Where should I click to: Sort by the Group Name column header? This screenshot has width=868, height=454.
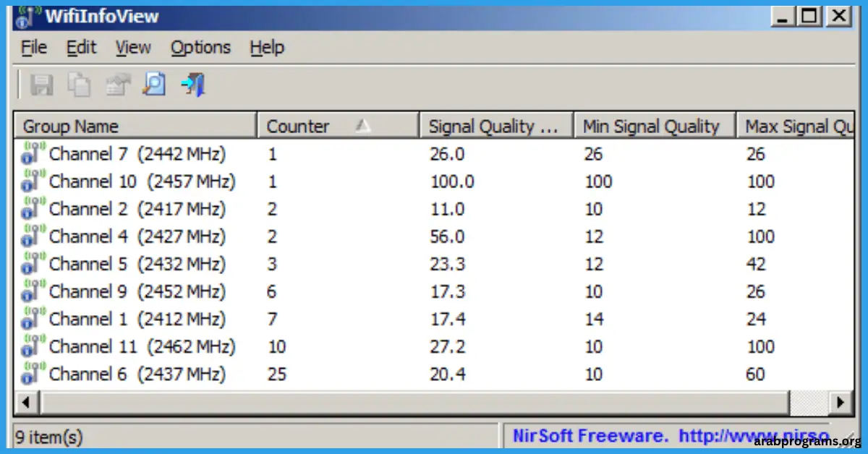pyautogui.click(x=136, y=127)
